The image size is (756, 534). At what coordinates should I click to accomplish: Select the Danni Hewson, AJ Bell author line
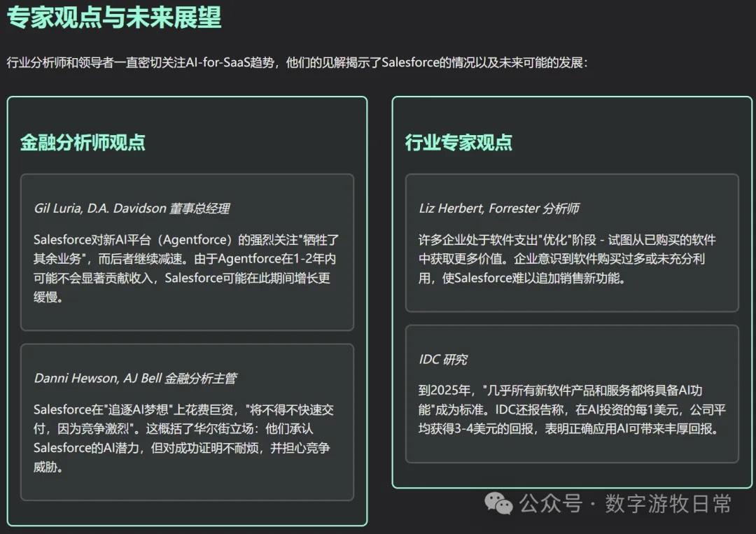point(98,378)
